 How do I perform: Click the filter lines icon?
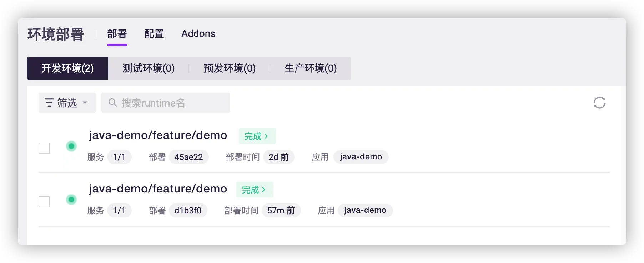pos(49,103)
